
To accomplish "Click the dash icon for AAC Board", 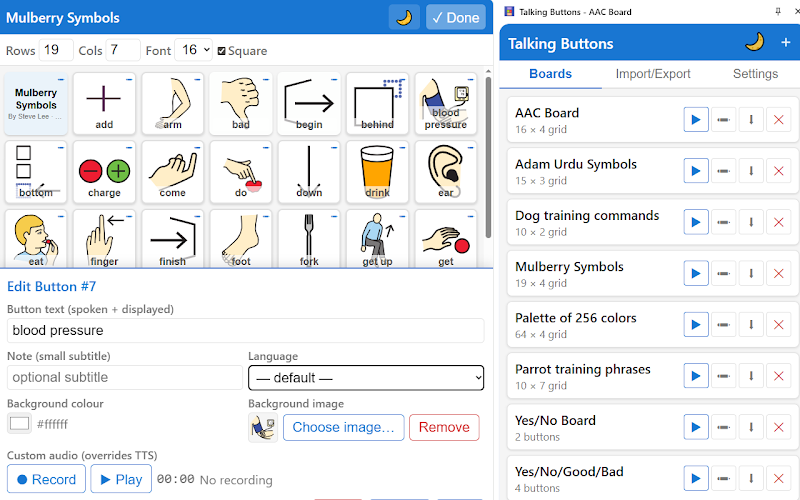I will click(723, 120).
